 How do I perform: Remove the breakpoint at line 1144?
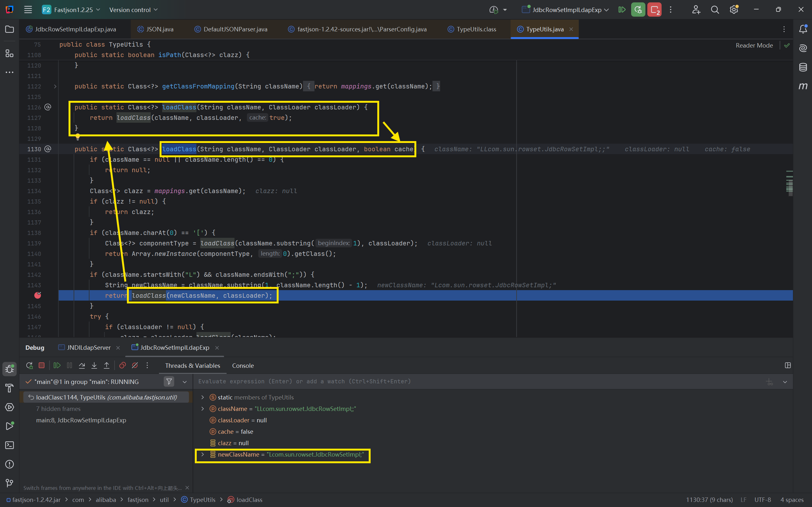coord(37,295)
